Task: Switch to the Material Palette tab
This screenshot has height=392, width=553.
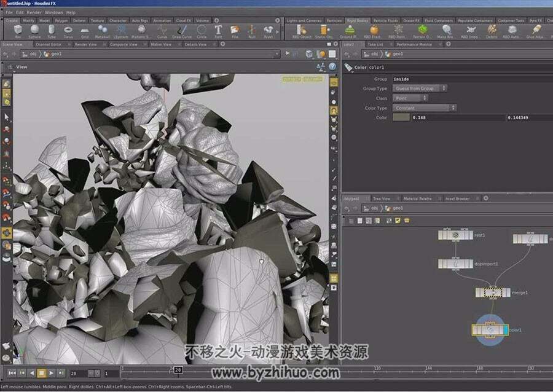Action: (x=418, y=199)
